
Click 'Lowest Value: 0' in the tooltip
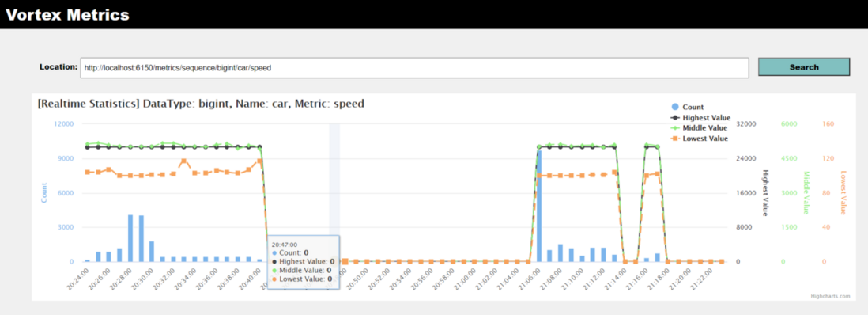pos(302,279)
